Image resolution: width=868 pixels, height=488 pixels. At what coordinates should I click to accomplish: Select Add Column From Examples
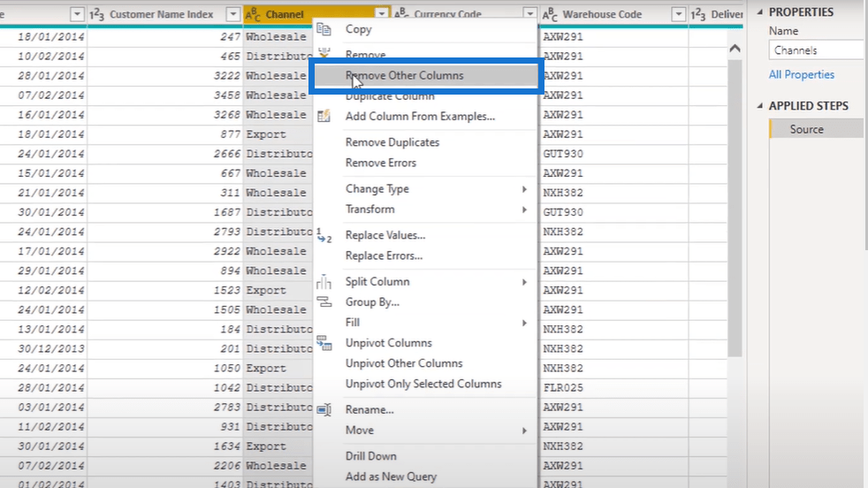pos(425,117)
